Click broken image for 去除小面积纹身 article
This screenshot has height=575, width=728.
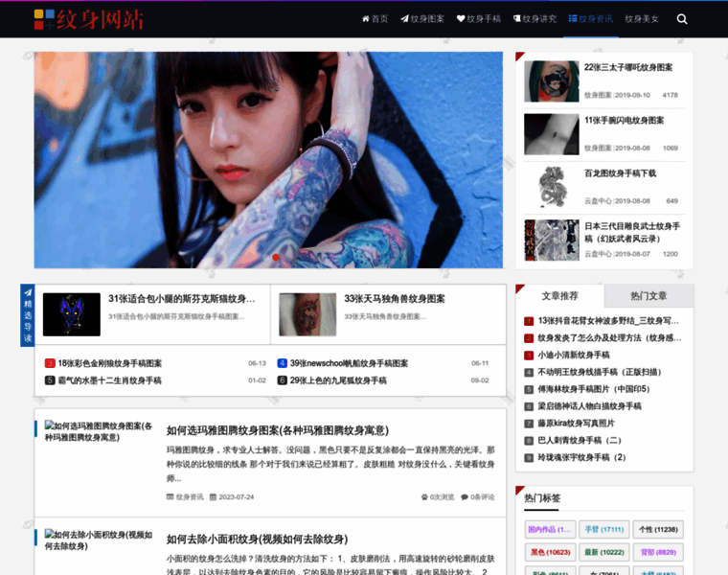(99, 540)
